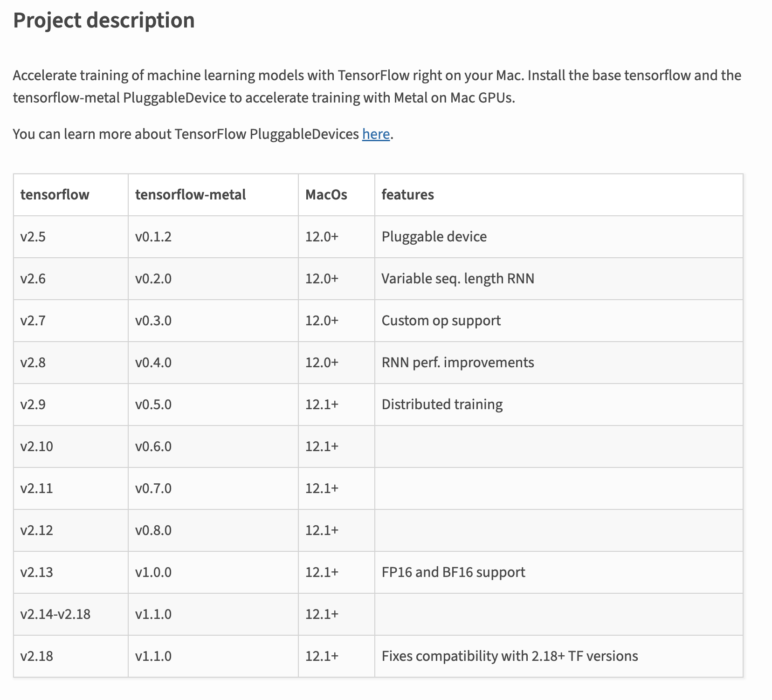This screenshot has width=772, height=700.
Task: Select the "v0.7.0" tensorflow-metal cell
Action: (153, 488)
